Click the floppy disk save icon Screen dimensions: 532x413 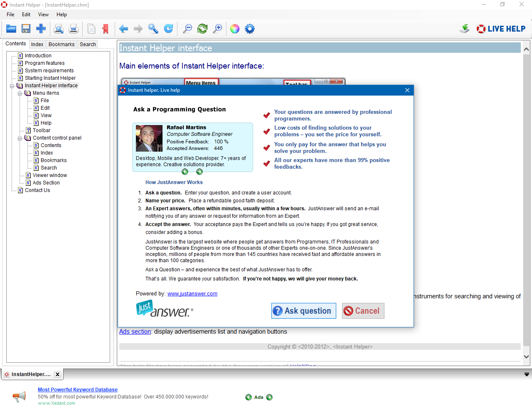click(x=26, y=29)
